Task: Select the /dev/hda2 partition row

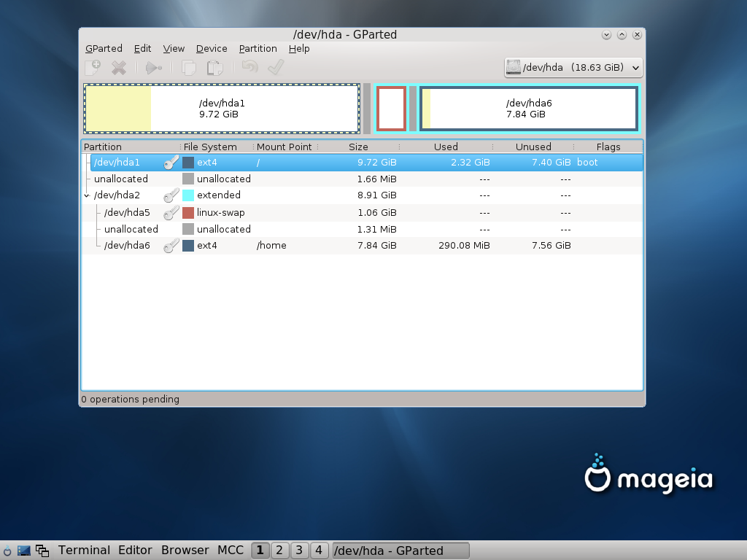Action: click(x=362, y=195)
